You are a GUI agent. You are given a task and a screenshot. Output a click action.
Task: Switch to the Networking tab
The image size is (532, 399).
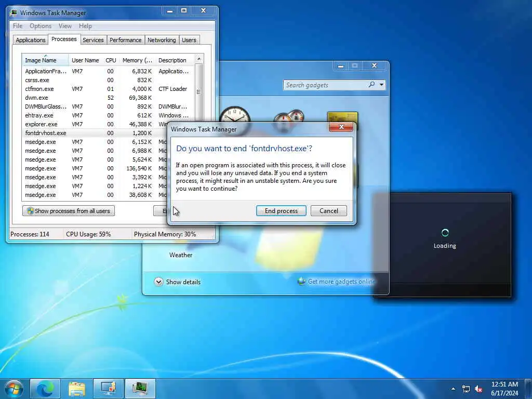click(x=162, y=40)
